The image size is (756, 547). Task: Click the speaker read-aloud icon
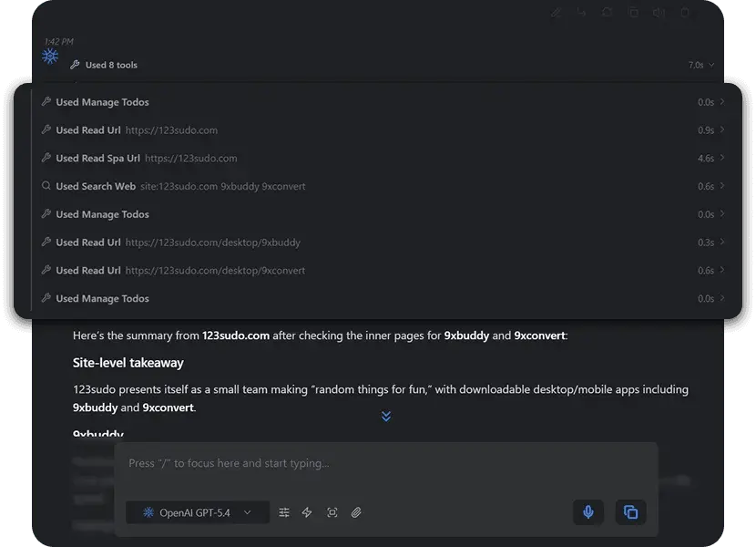[659, 13]
